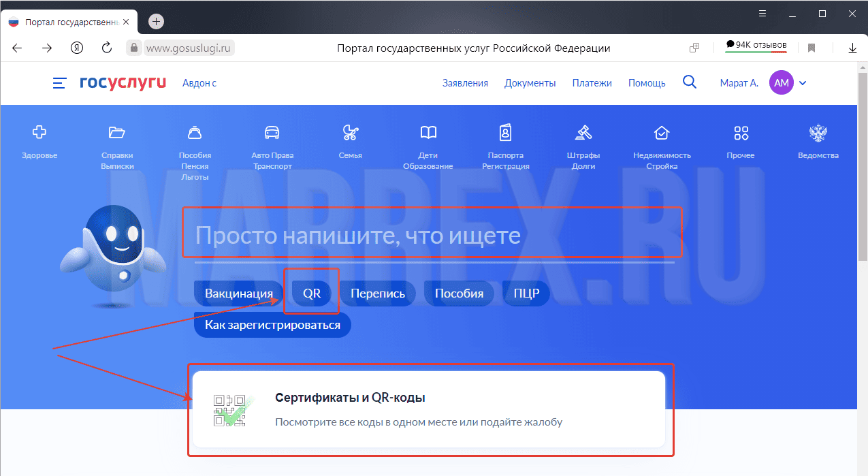This screenshot has width=868, height=476.
Task: Open the Ведомства agencies category
Action: coord(818,142)
